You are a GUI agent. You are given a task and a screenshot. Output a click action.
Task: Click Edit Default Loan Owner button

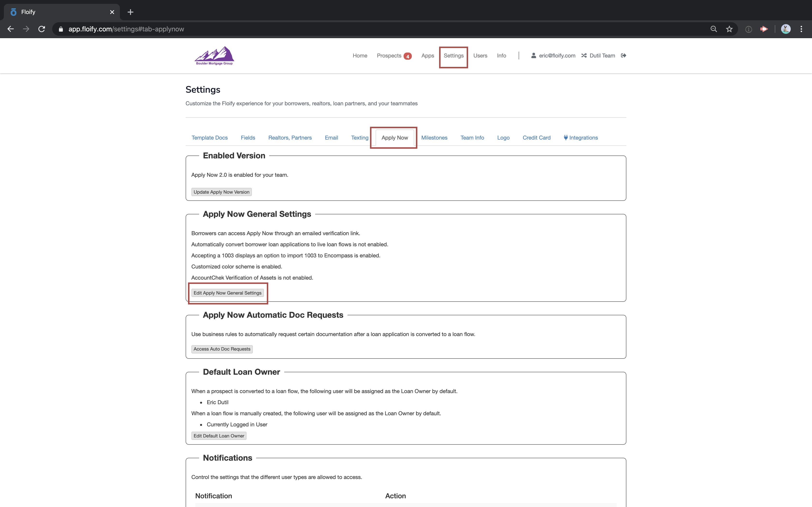pos(219,436)
